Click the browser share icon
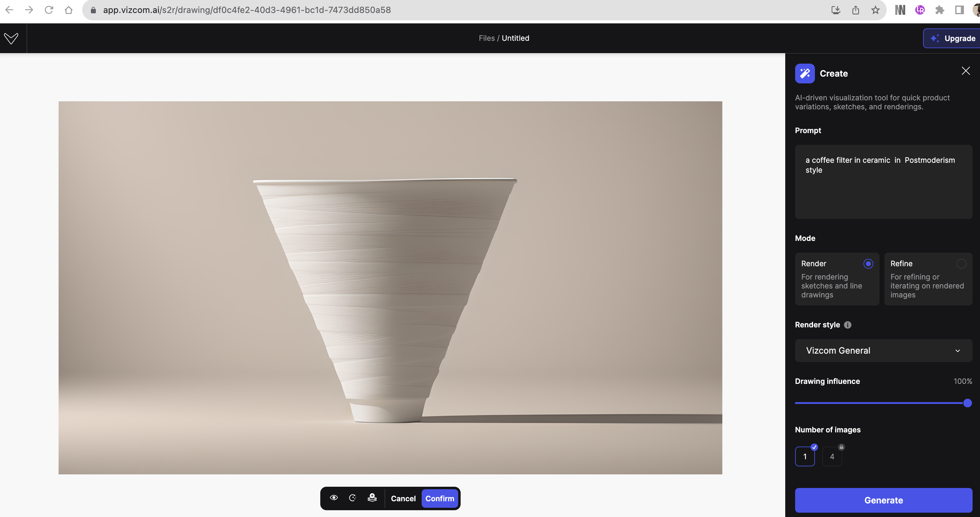This screenshot has width=980, height=517. point(856,10)
